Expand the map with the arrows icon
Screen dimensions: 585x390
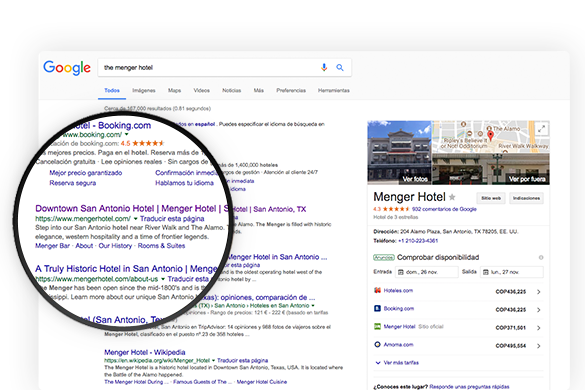[541, 129]
